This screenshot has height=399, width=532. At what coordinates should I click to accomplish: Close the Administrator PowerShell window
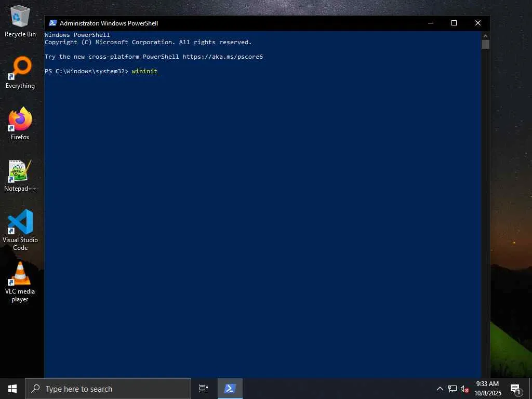[478, 23]
